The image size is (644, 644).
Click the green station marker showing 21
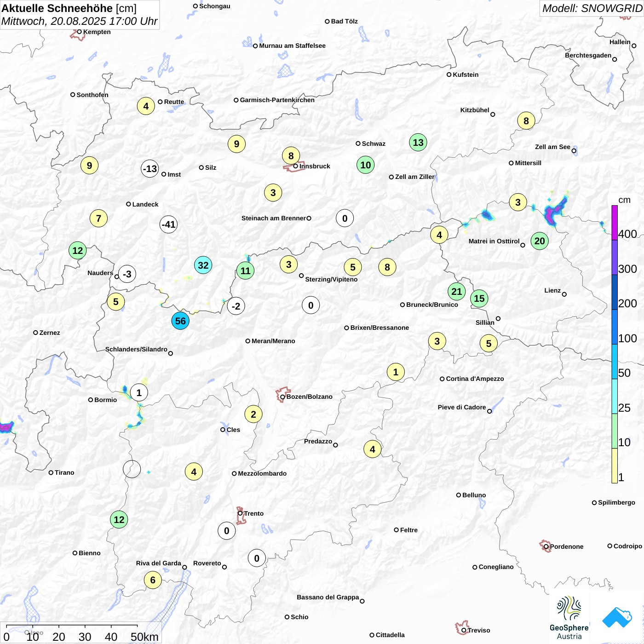click(x=456, y=291)
